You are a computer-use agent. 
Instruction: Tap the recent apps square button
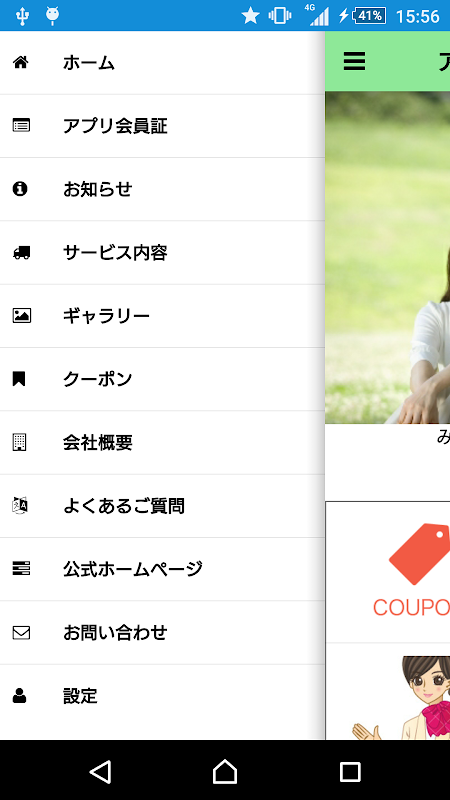coord(350,772)
